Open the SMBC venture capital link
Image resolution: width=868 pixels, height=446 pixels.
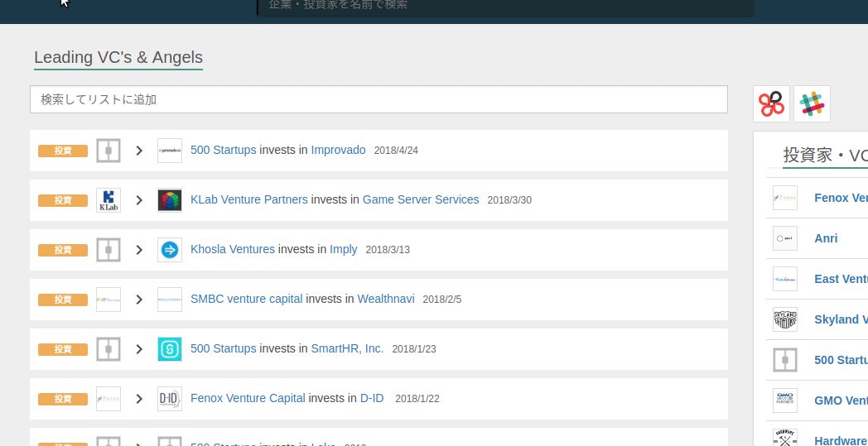click(x=246, y=299)
